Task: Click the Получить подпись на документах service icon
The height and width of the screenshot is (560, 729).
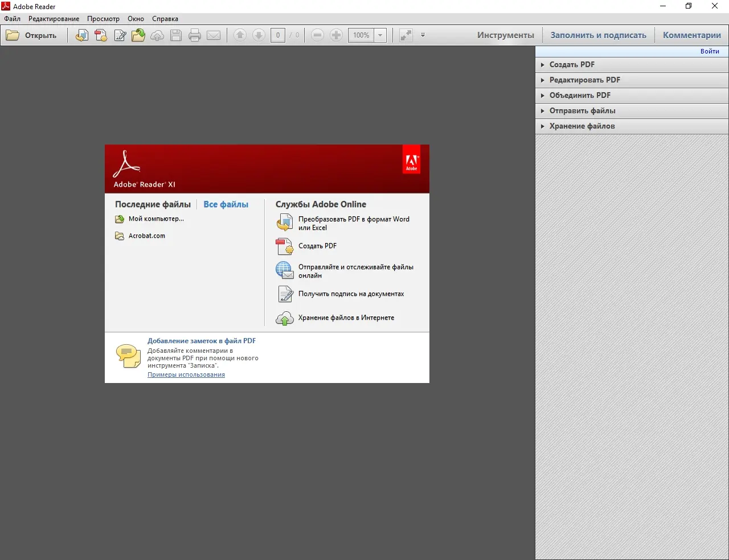Action: tap(285, 294)
